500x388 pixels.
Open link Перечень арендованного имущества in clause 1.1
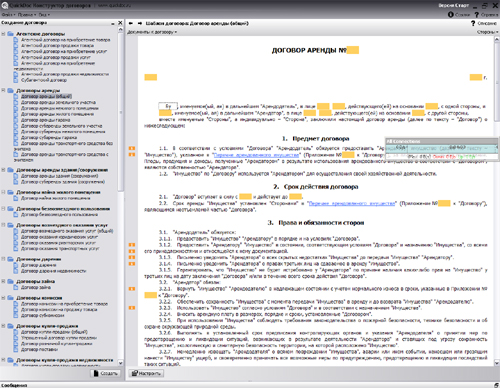coord(256,155)
